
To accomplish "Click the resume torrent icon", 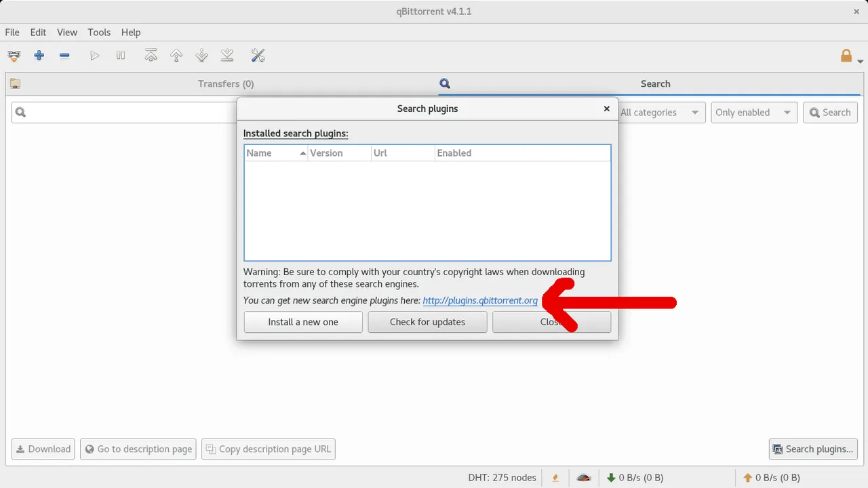I will (94, 55).
